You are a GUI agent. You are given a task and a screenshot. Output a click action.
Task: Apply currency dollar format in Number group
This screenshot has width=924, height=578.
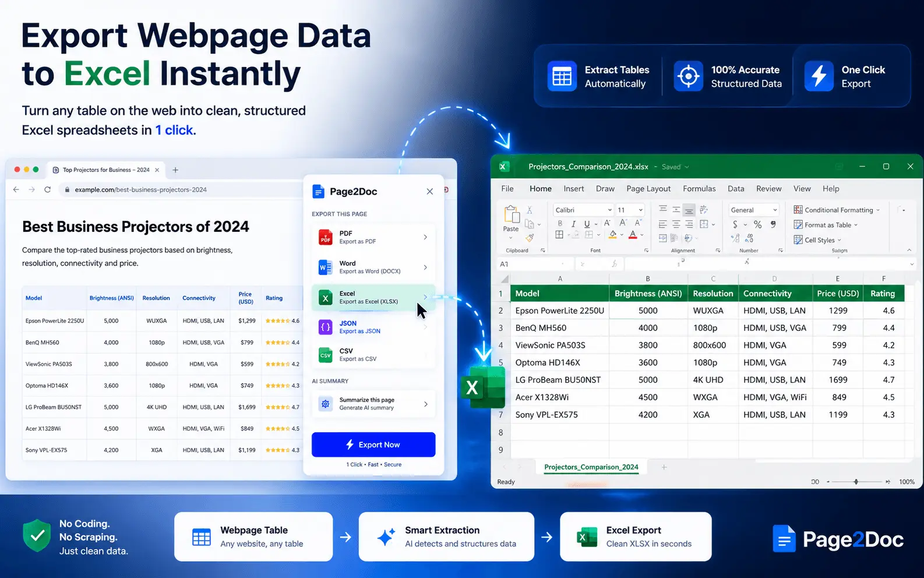[735, 224]
